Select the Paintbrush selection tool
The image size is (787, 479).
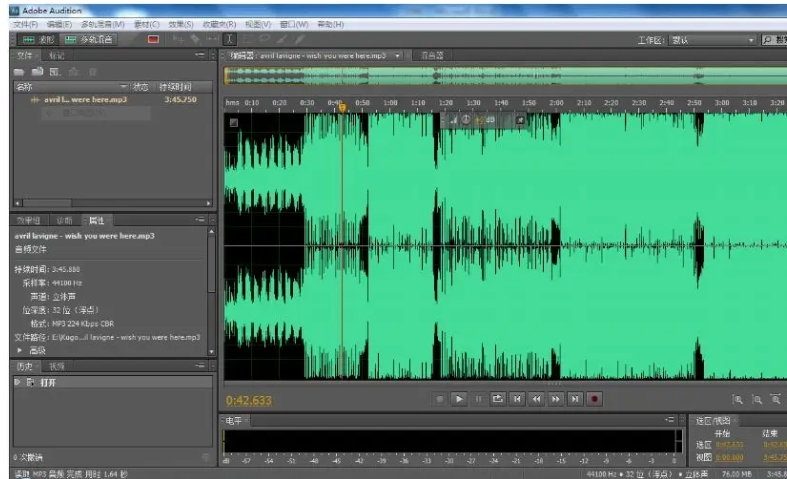pos(282,39)
